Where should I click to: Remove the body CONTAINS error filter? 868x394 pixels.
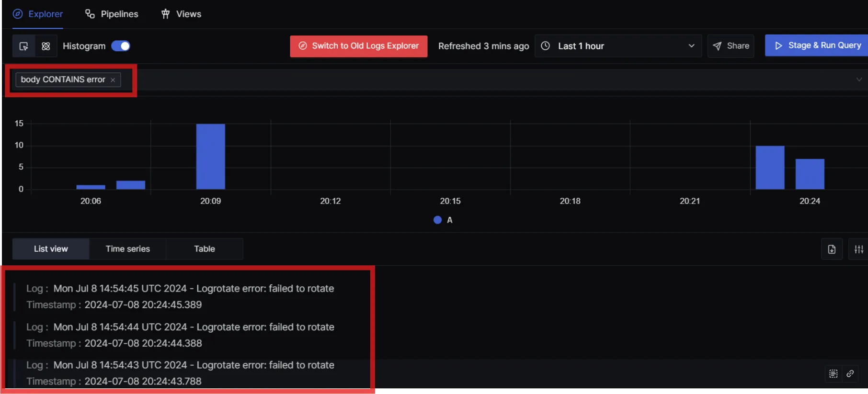click(x=113, y=80)
